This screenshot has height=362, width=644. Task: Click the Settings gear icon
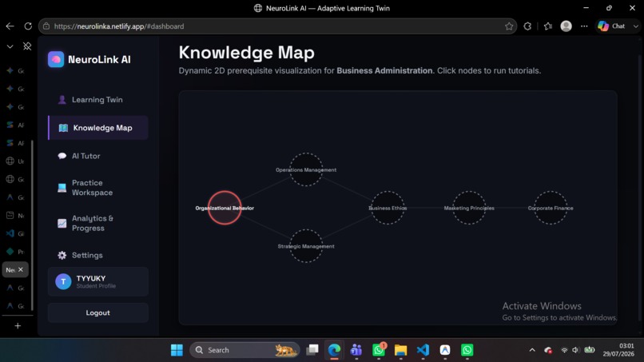[x=62, y=255]
